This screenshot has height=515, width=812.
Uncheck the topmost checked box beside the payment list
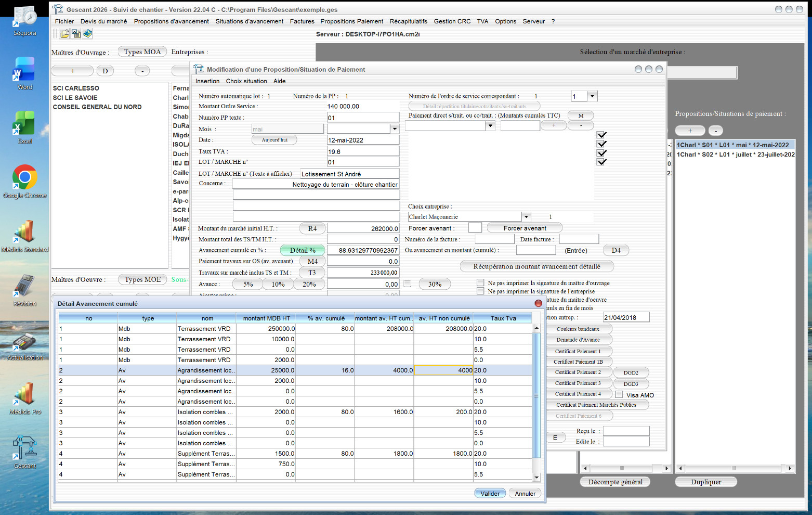coord(601,135)
